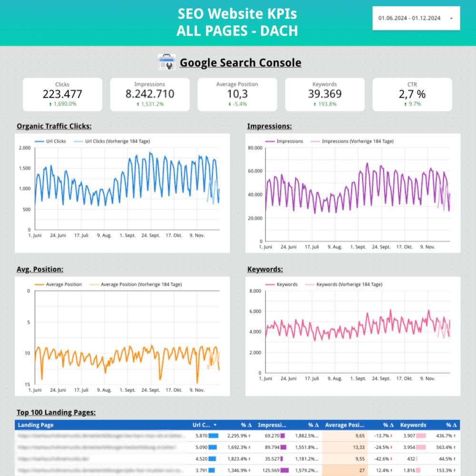Click the impressions value 89.794
Screen dimensions: 476x476
tap(272, 447)
